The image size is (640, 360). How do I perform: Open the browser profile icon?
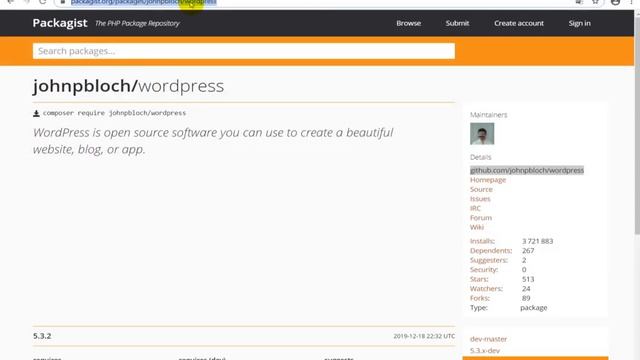(615, 2)
